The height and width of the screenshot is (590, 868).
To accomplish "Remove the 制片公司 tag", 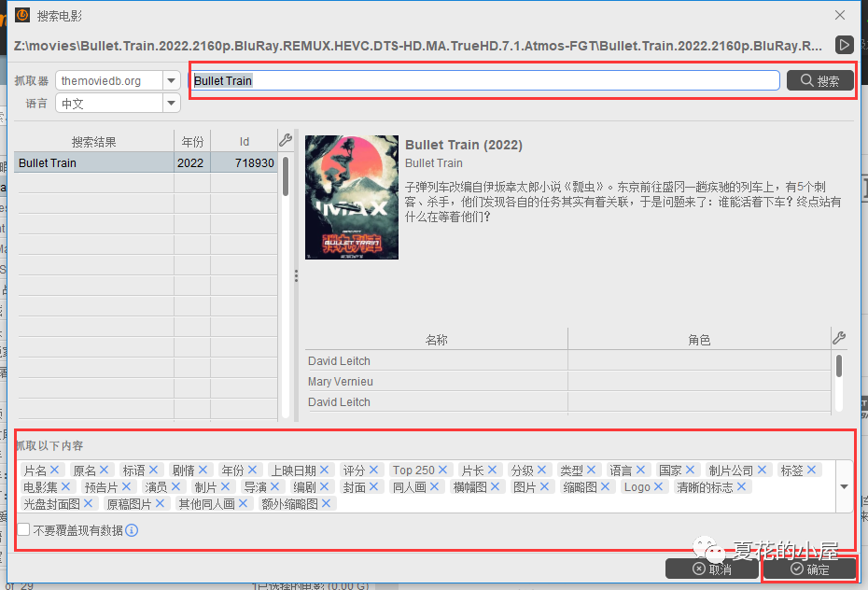I will click(x=763, y=471).
